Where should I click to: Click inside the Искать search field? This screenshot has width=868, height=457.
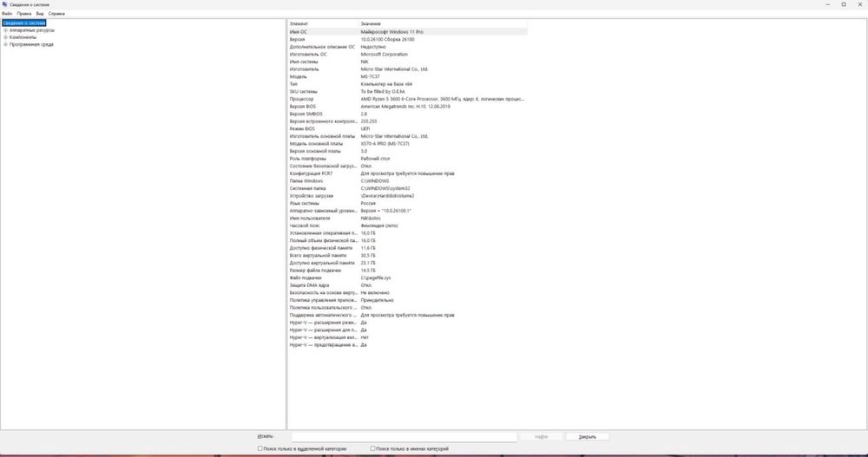tap(404, 436)
